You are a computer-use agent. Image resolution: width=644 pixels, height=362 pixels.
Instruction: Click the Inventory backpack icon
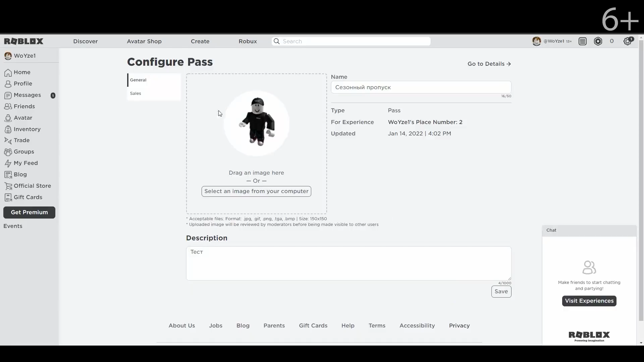point(8,129)
